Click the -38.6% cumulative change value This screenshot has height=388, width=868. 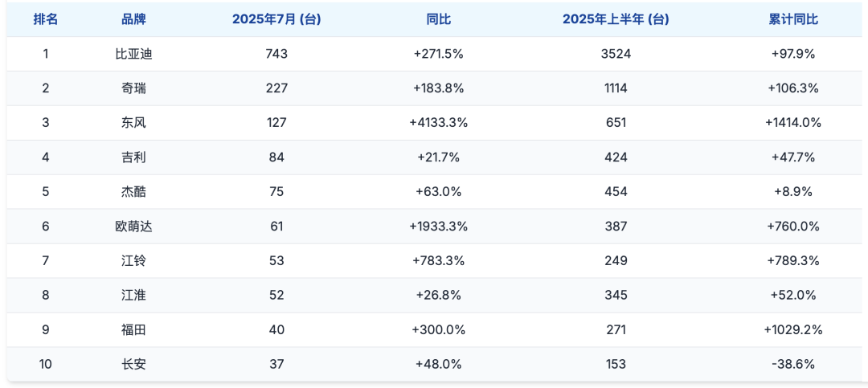[793, 365]
